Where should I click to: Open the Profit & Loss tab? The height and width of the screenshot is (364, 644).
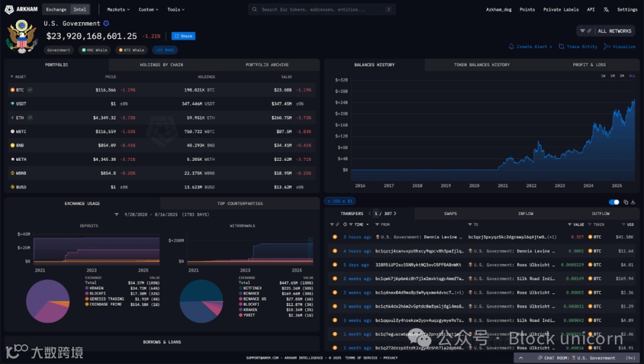589,65
